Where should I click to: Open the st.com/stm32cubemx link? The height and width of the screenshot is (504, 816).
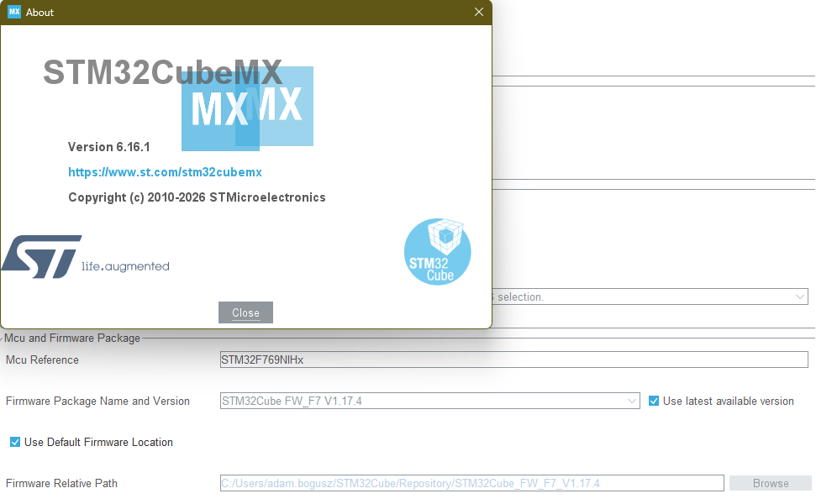tap(165, 171)
